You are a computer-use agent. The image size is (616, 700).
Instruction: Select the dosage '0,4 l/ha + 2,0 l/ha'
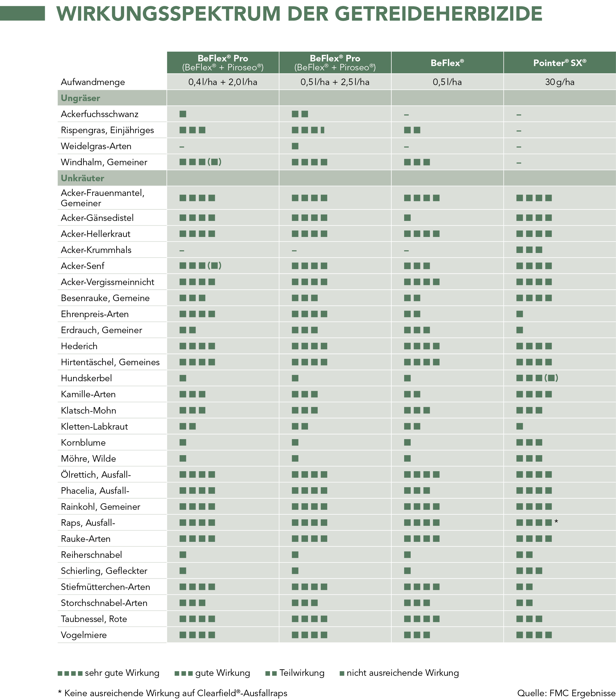click(x=223, y=82)
